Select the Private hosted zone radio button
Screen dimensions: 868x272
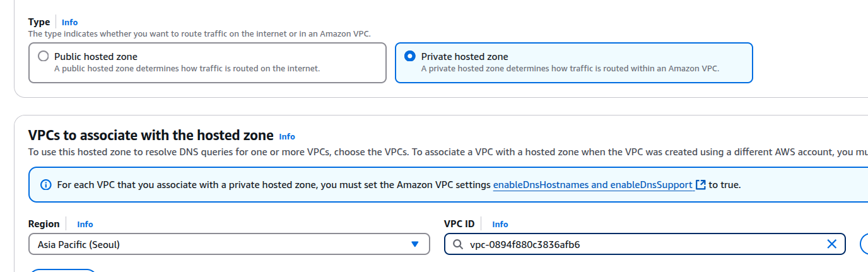[x=410, y=56]
